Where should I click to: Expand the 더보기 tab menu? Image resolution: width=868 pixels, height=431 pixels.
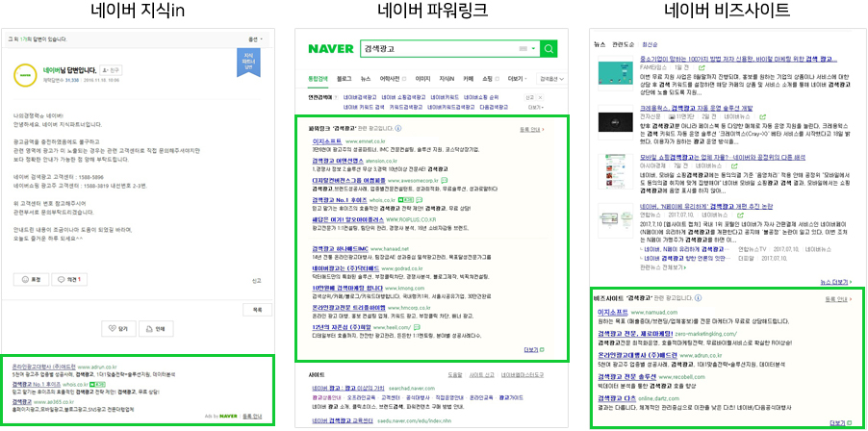pos(517,79)
